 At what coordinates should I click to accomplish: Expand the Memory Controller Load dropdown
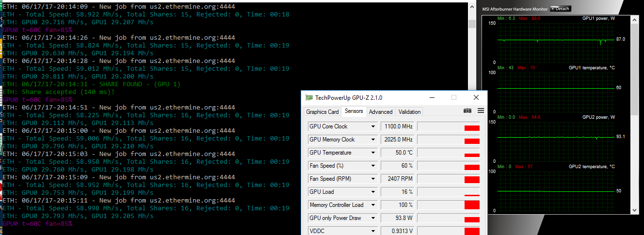pyautogui.click(x=373, y=205)
